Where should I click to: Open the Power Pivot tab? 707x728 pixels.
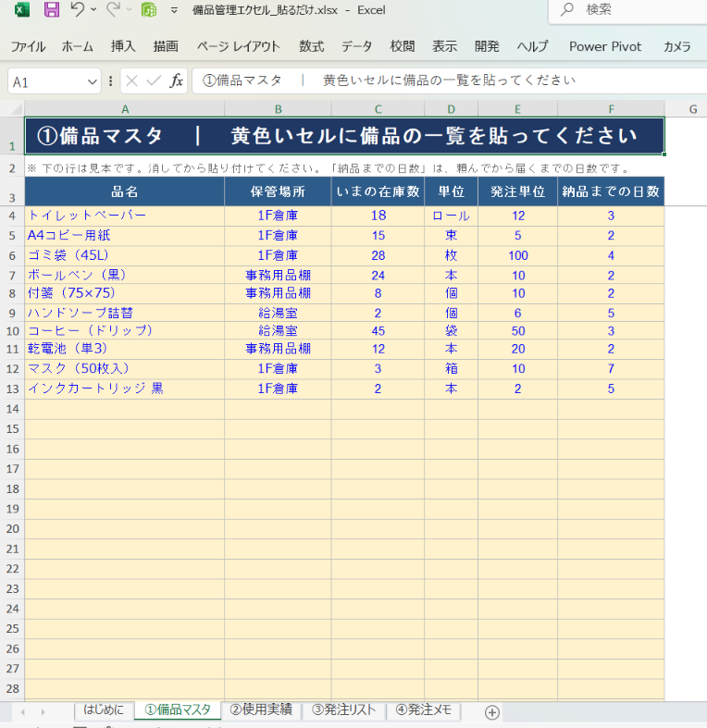coord(605,46)
